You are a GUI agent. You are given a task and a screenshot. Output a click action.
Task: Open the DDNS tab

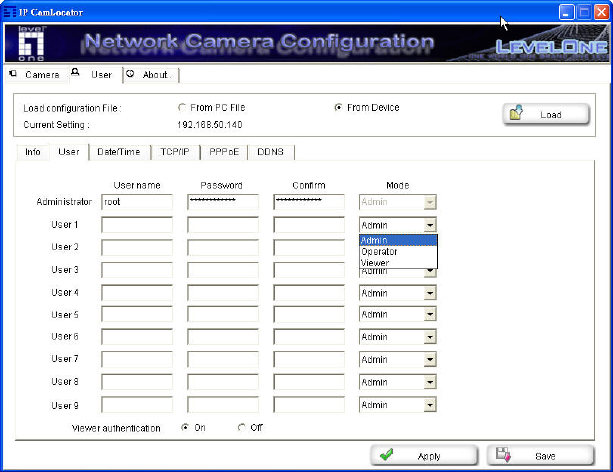(270, 152)
